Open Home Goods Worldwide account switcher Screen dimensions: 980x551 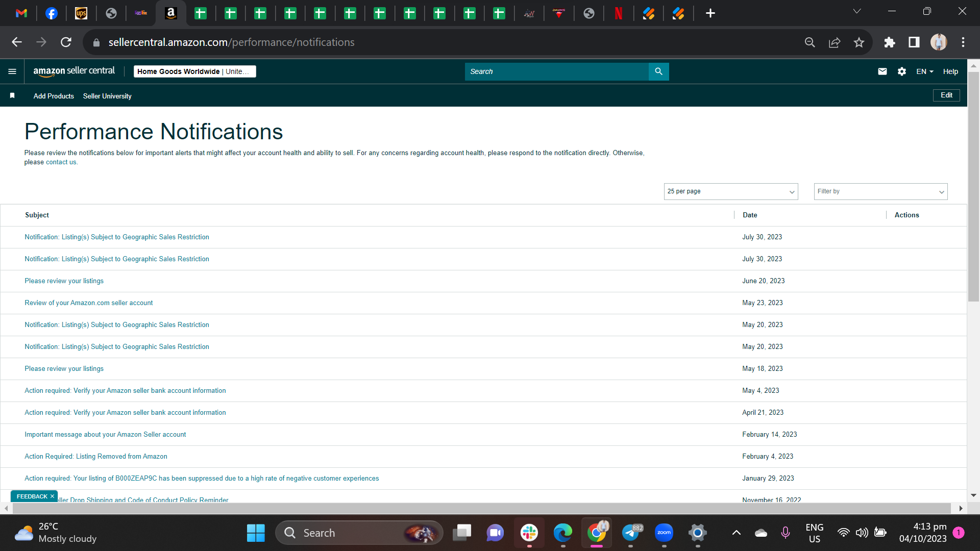194,71
